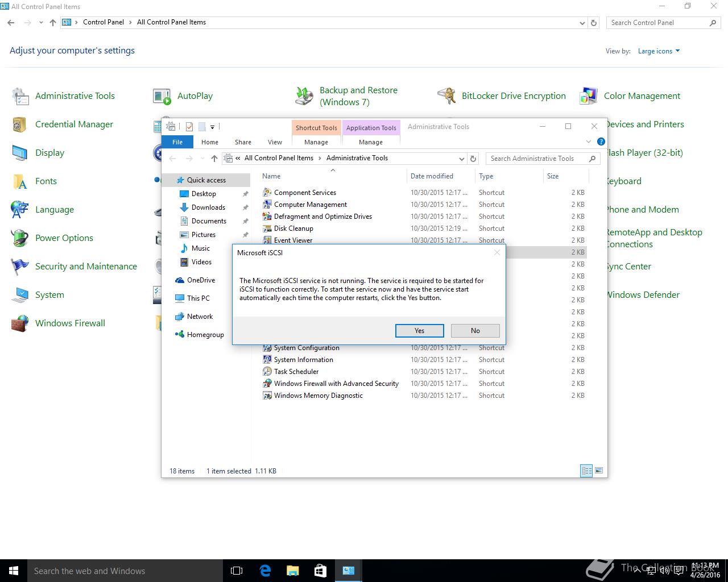The image size is (728, 582).
Task: Select Quick access in navigation pane
Action: pos(206,180)
